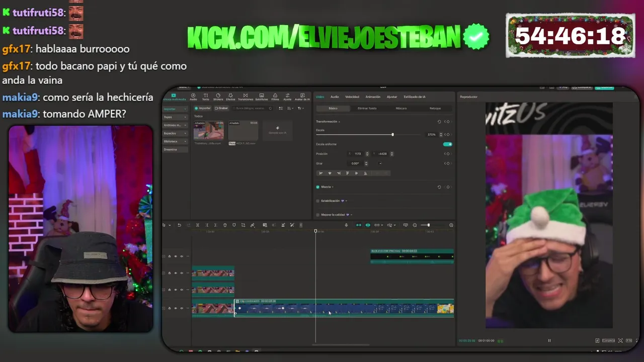Open the Audio library in the top toolbar
The image size is (644, 362).
(x=193, y=97)
